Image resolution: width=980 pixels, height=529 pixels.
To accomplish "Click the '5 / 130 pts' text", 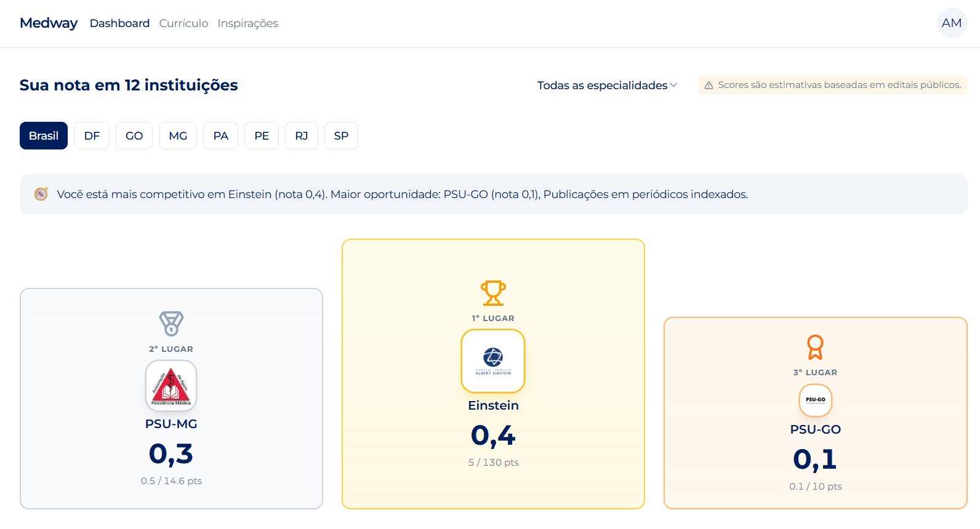I will point(493,463).
